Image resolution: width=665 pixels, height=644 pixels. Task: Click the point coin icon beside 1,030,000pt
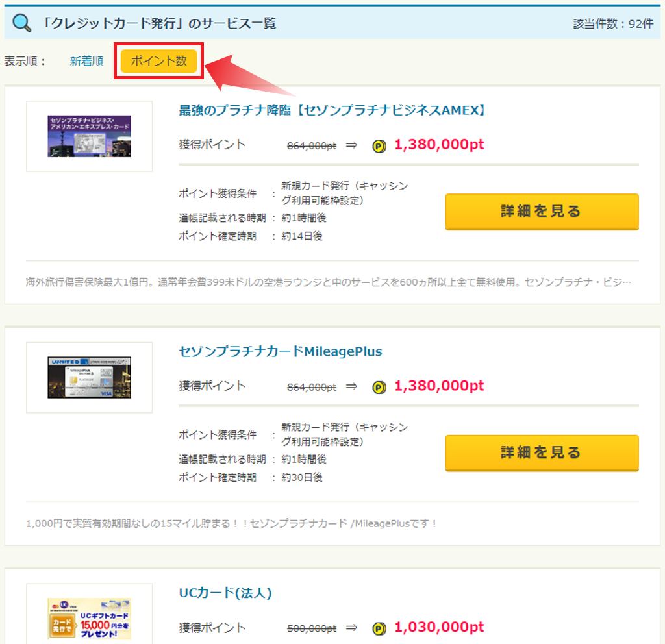click(379, 628)
